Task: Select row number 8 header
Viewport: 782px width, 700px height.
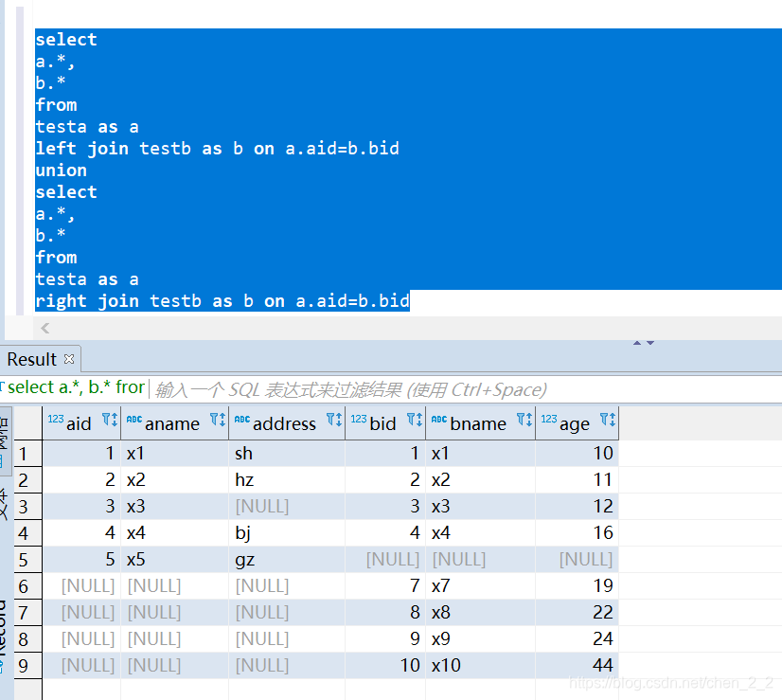Action: click(28, 639)
